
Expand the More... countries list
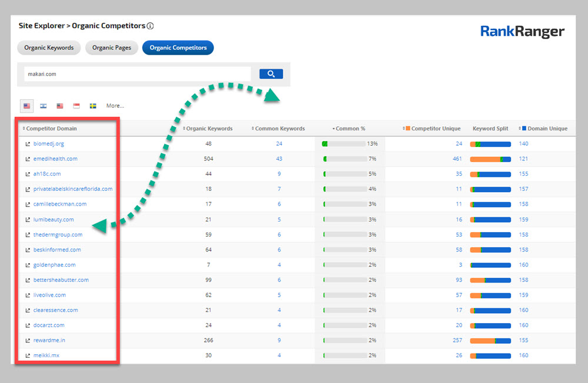pyautogui.click(x=115, y=106)
